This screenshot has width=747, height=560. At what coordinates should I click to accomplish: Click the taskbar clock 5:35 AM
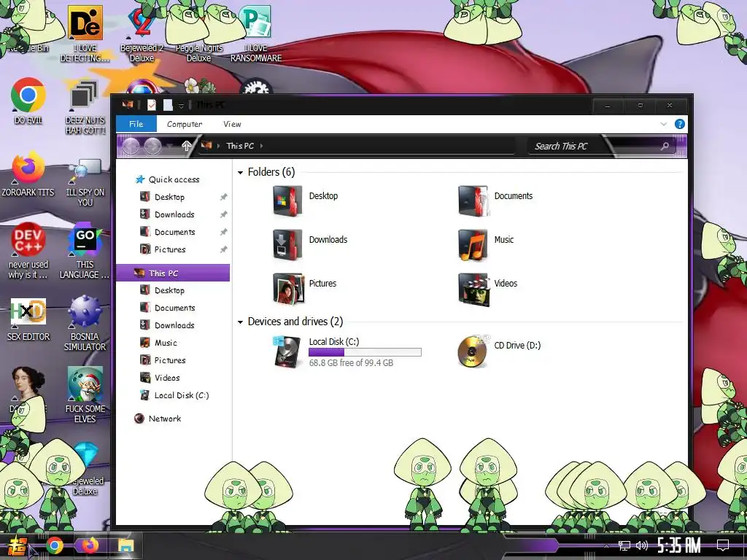point(679,545)
